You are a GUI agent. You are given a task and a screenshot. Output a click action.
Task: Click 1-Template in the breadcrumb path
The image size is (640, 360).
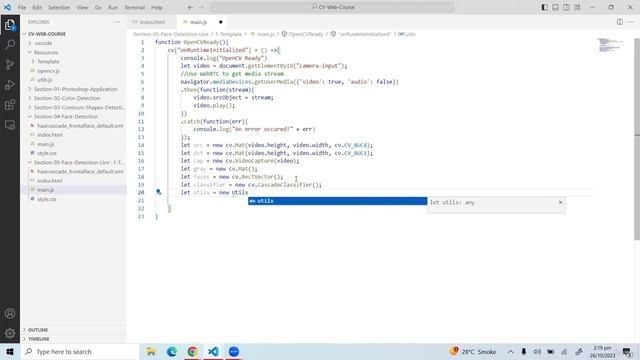point(229,34)
